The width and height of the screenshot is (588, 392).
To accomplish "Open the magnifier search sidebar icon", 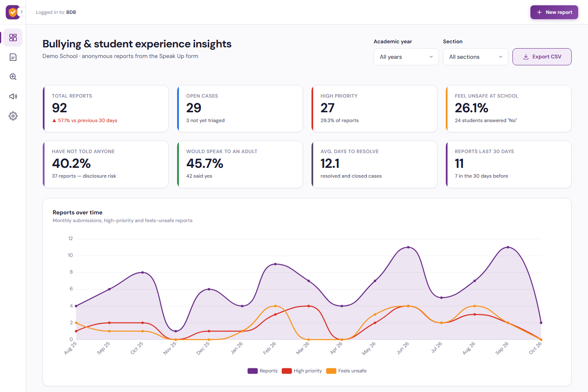I will pos(13,77).
